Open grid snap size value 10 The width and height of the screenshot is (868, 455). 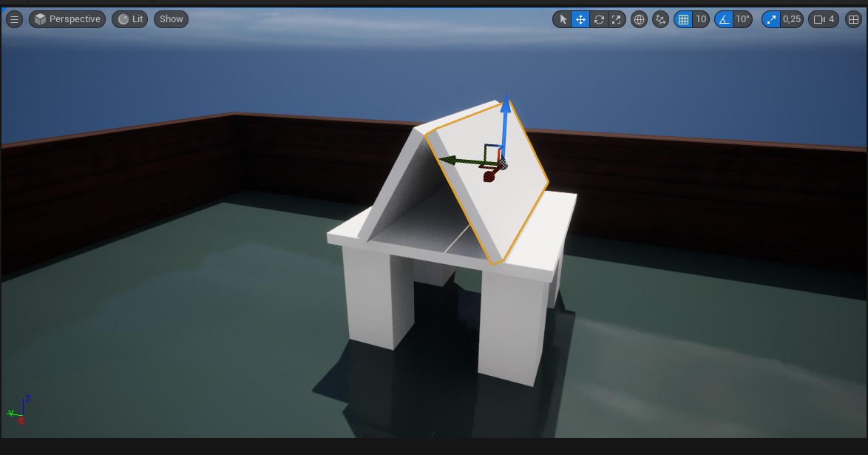tap(701, 19)
